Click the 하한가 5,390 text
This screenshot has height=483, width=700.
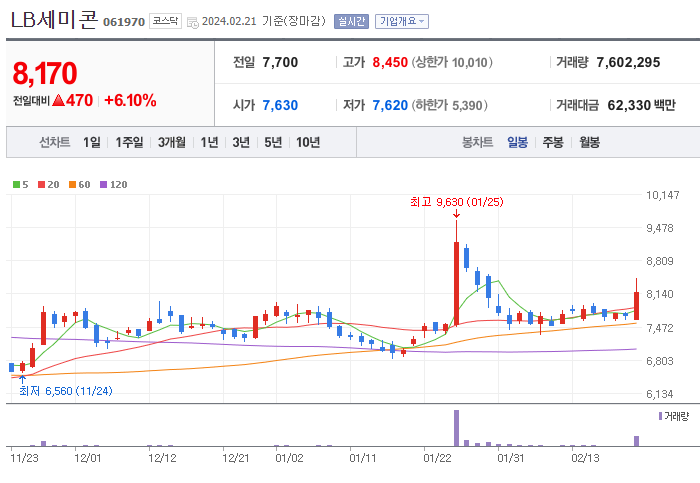click(x=450, y=105)
